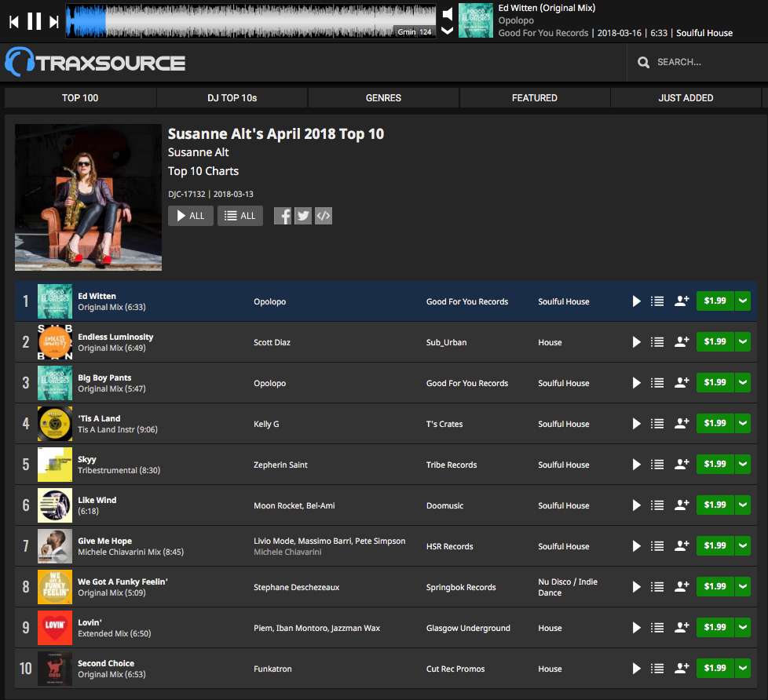Add Ed Witten to the queue

point(657,301)
